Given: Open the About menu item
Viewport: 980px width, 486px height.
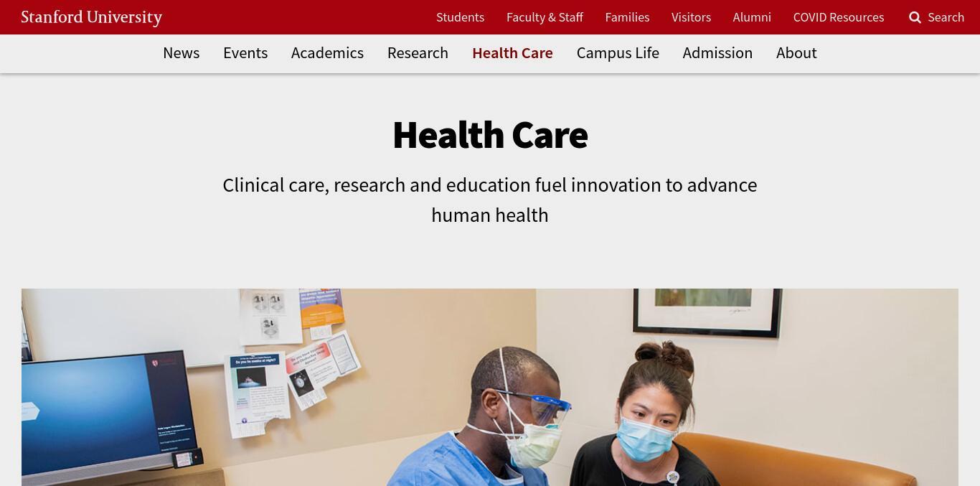Looking at the screenshot, I should (x=796, y=53).
